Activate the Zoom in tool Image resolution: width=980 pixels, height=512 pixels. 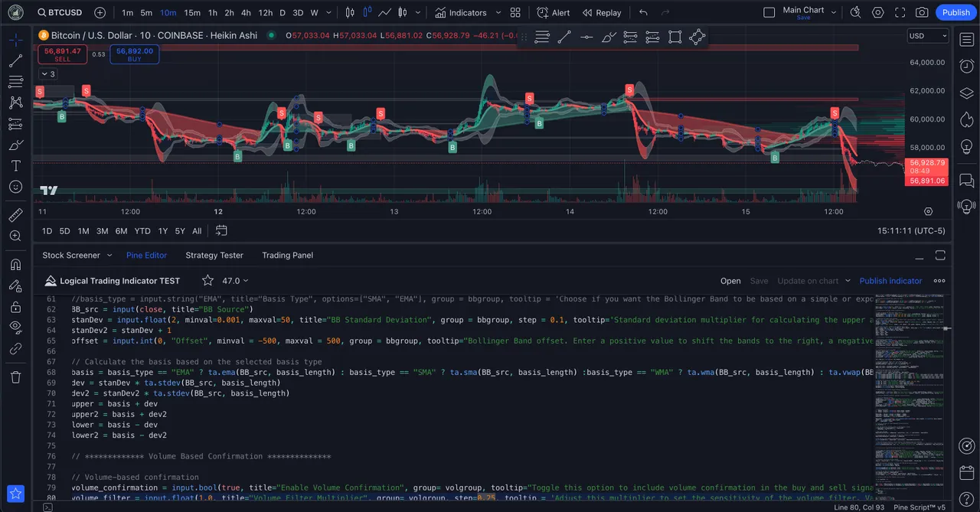click(15, 236)
